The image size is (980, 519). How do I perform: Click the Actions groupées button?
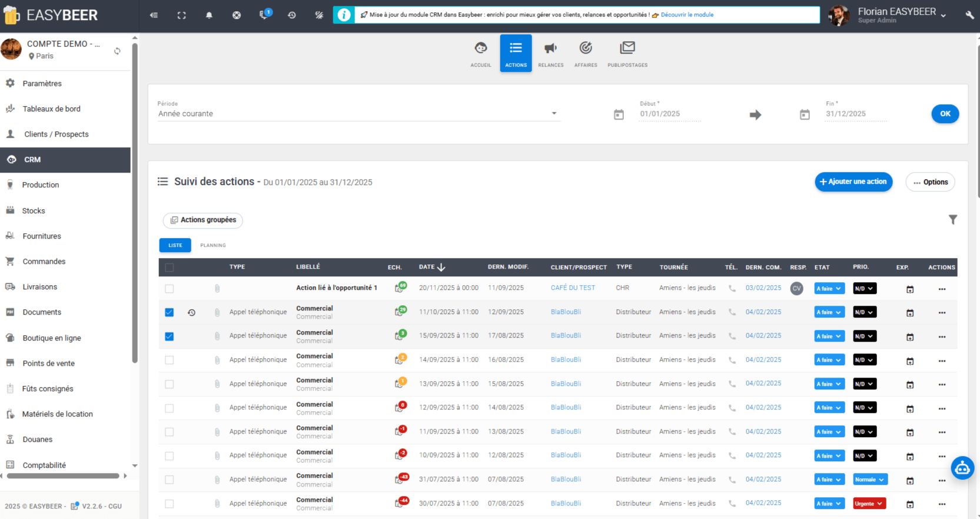click(x=203, y=220)
